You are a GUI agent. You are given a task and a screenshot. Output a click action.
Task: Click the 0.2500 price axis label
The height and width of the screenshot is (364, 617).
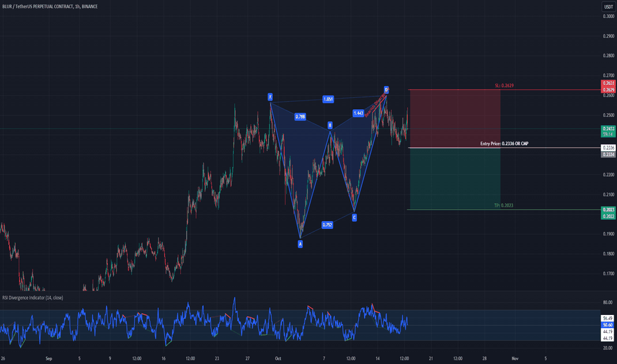(x=608, y=115)
